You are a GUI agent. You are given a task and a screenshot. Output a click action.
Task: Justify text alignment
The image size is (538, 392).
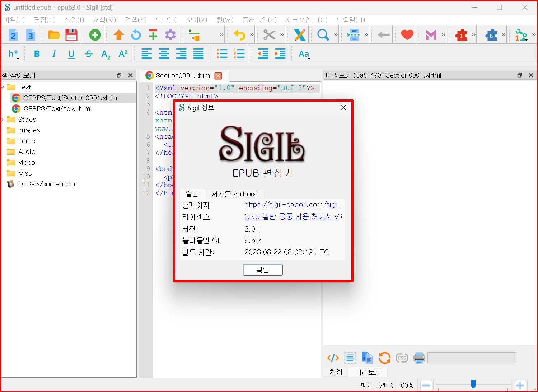point(198,54)
